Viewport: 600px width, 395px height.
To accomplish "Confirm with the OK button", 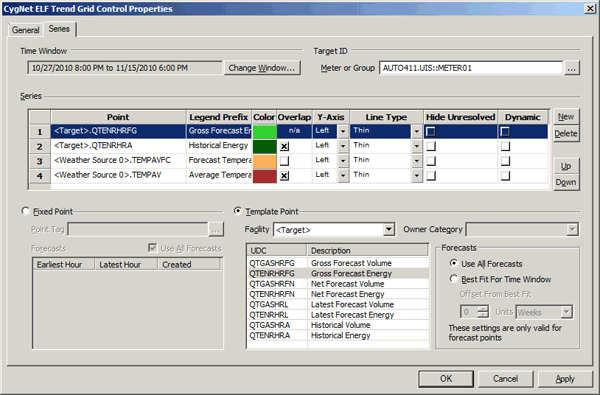I will (x=446, y=379).
